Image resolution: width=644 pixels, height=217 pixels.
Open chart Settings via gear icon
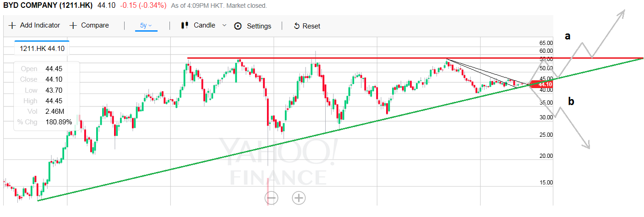pos(238,26)
